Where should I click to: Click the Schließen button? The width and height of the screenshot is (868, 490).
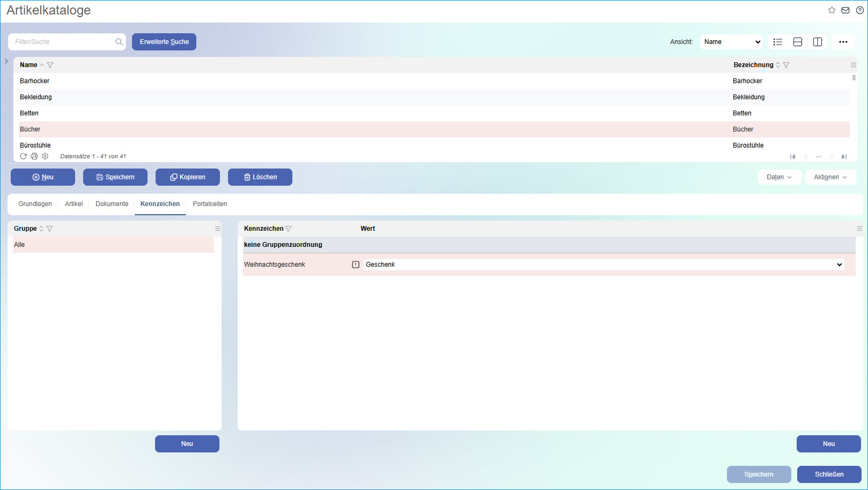829,474
